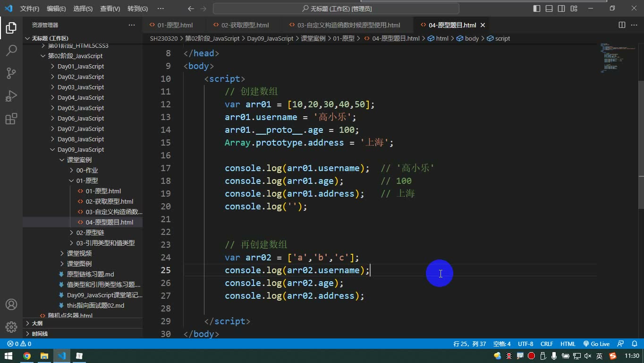Expand the Day01_JavaScript folder
This screenshot has width=644, height=363.
(x=81, y=67)
